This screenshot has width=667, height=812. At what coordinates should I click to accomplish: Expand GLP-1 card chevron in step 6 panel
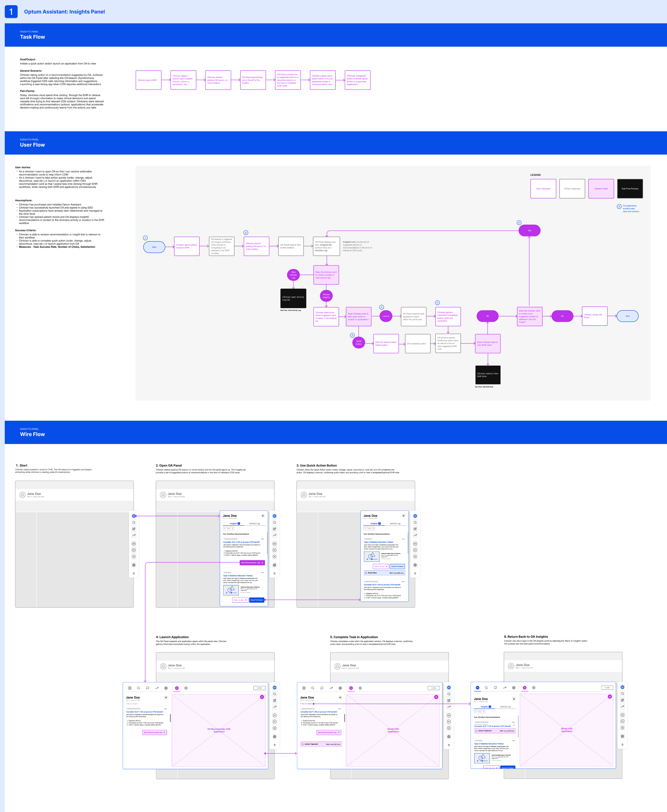tap(514, 726)
